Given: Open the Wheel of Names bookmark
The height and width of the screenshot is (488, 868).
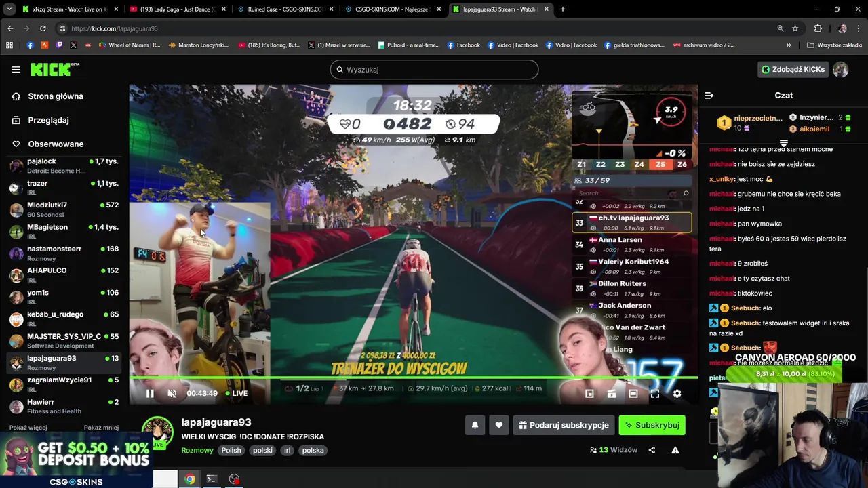Looking at the screenshot, I should click(x=130, y=45).
